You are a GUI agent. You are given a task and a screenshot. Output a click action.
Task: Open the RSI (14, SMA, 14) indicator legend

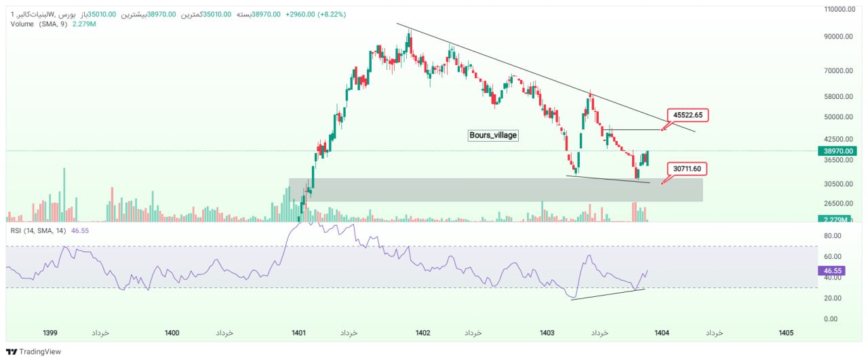point(39,230)
